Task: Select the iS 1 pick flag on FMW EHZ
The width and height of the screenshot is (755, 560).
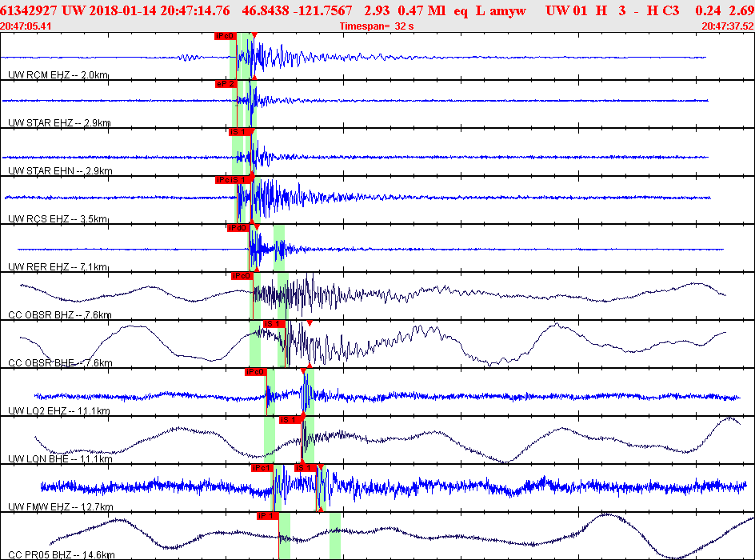Action: click(306, 468)
